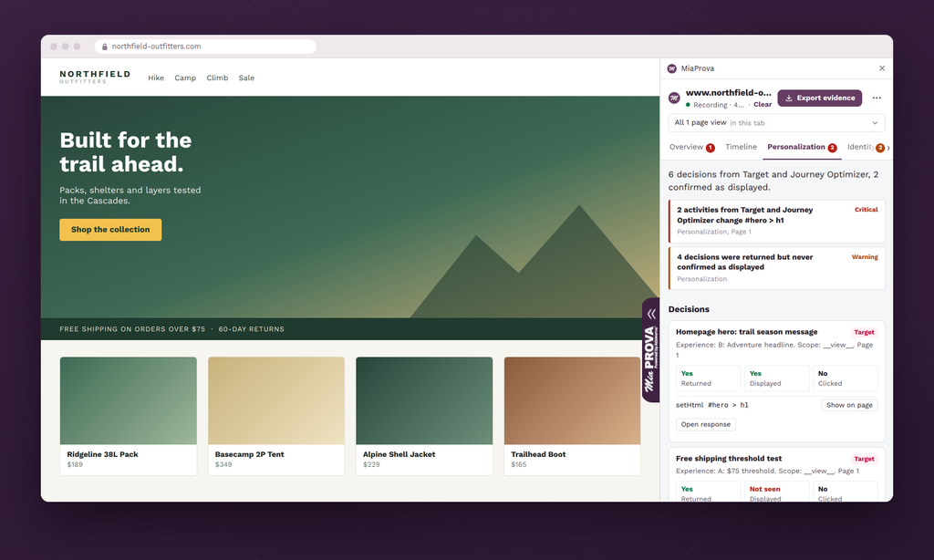Clear the recording
Viewport: 934px width, 560px height.
click(x=763, y=104)
